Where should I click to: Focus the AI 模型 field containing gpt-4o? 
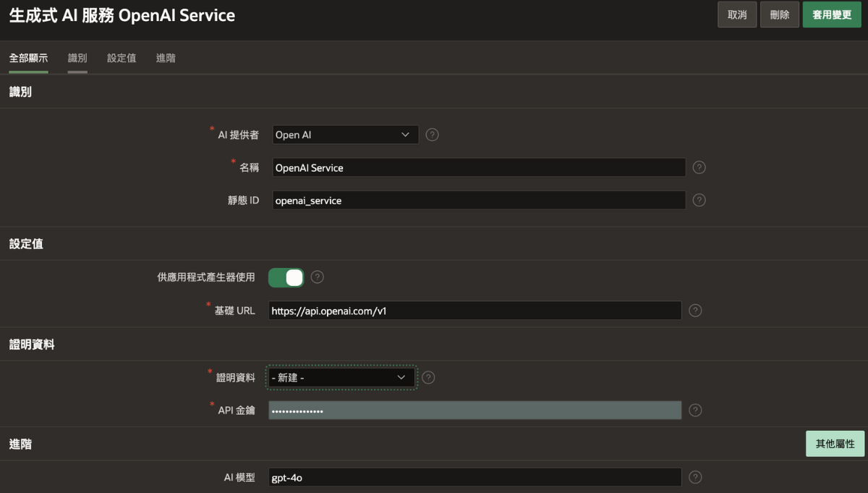pos(475,477)
